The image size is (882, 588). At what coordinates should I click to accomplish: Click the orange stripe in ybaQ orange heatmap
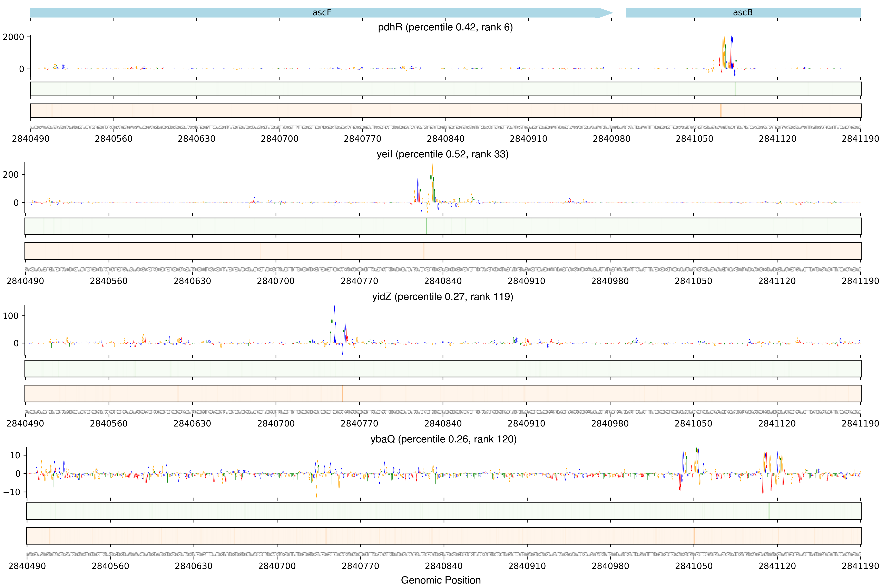coord(694,536)
